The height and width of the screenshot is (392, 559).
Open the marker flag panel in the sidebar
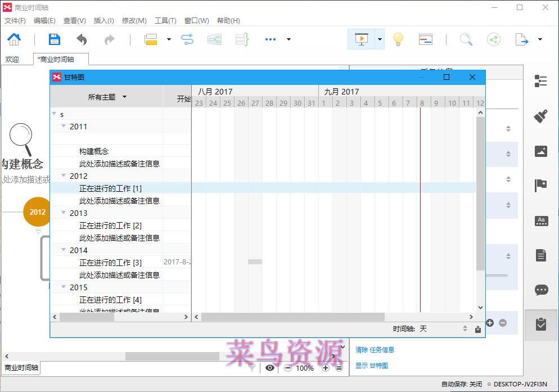pyautogui.click(x=541, y=184)
